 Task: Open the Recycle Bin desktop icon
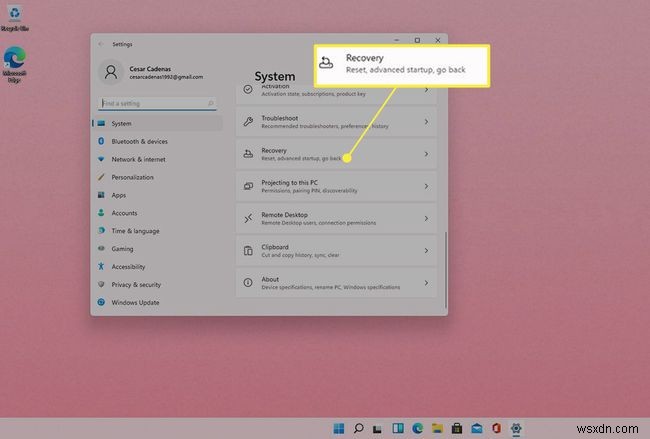(15, 17)
